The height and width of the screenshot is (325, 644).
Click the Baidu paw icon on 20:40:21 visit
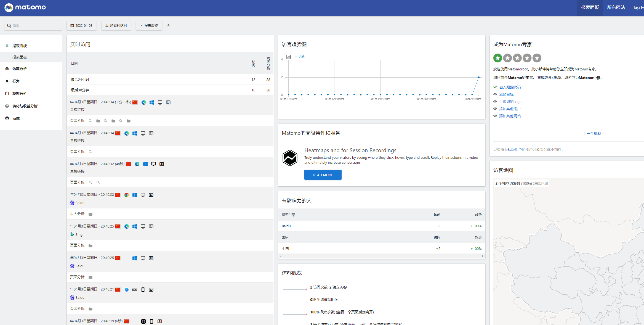click(72, 297)
